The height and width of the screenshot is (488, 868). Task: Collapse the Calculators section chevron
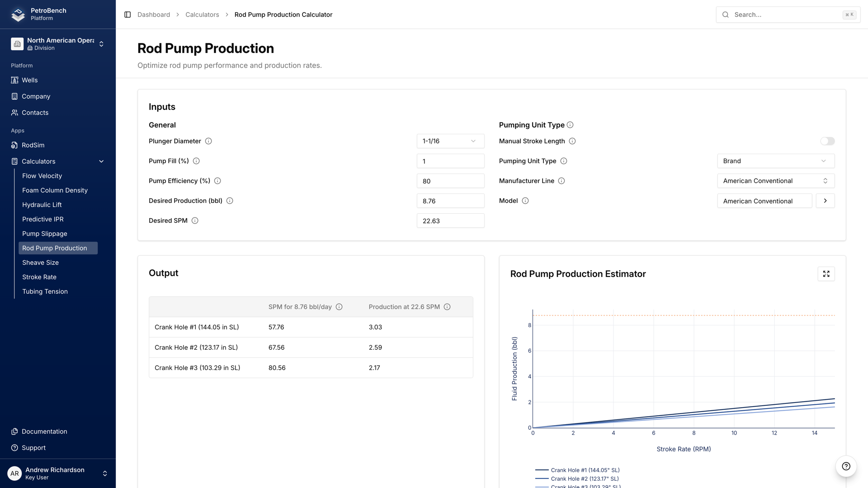point(101,161)
